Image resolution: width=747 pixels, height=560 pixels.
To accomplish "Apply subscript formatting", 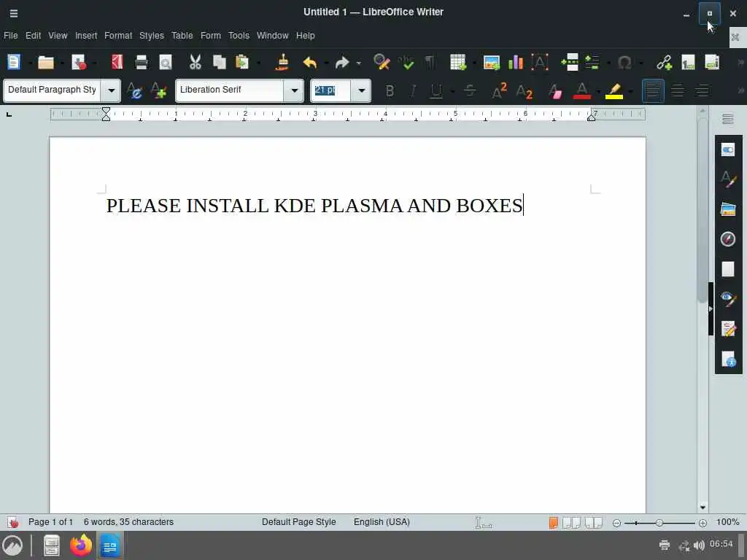I will [x=524, y=90].
